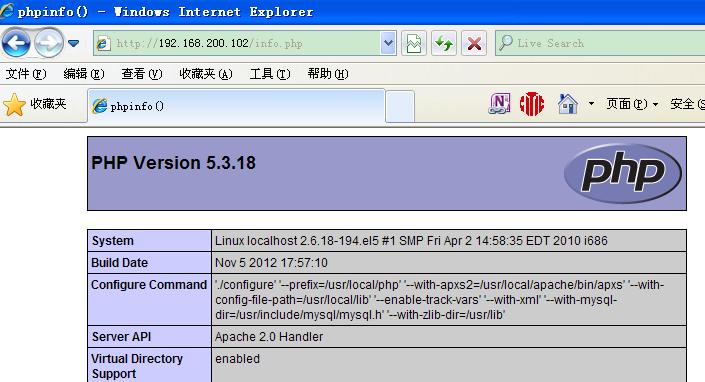The width and height of the screenshot is (705, 382).
Task: Click the PHP Version 5.3.18 heading
Action: point(173,163)
